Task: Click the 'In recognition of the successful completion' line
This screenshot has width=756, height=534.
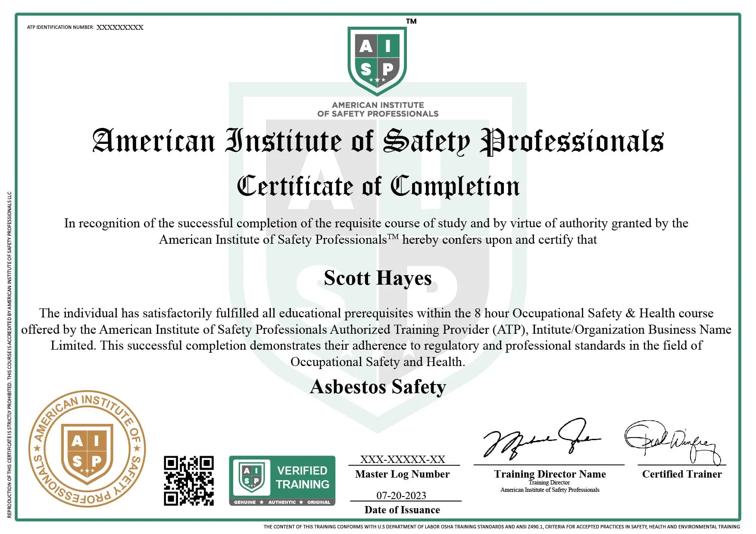Action: pos(376,223)
